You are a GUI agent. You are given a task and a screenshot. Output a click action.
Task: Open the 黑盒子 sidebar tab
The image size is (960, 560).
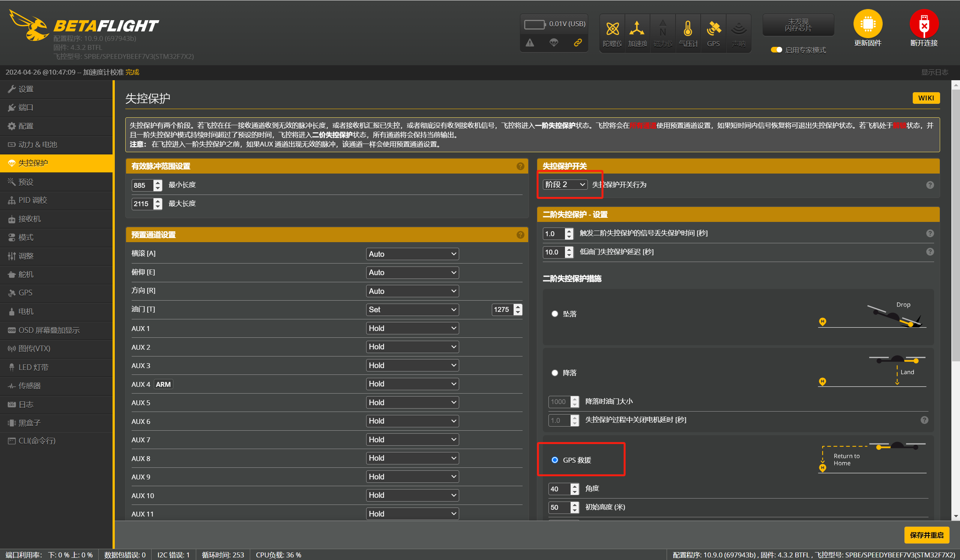[x=56, y=422]
